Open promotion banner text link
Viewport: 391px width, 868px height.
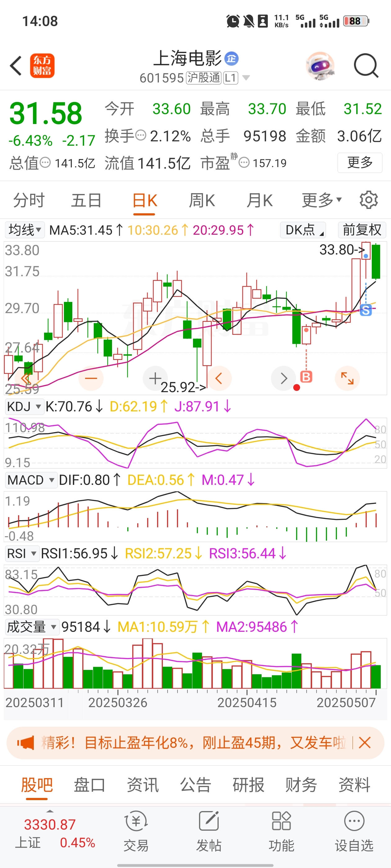194,743
